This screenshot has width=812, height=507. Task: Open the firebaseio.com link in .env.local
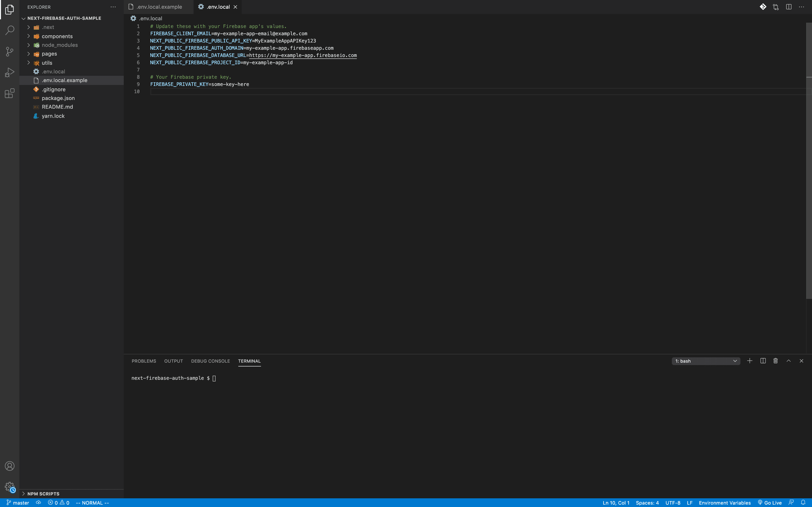[x=303, y=55]
